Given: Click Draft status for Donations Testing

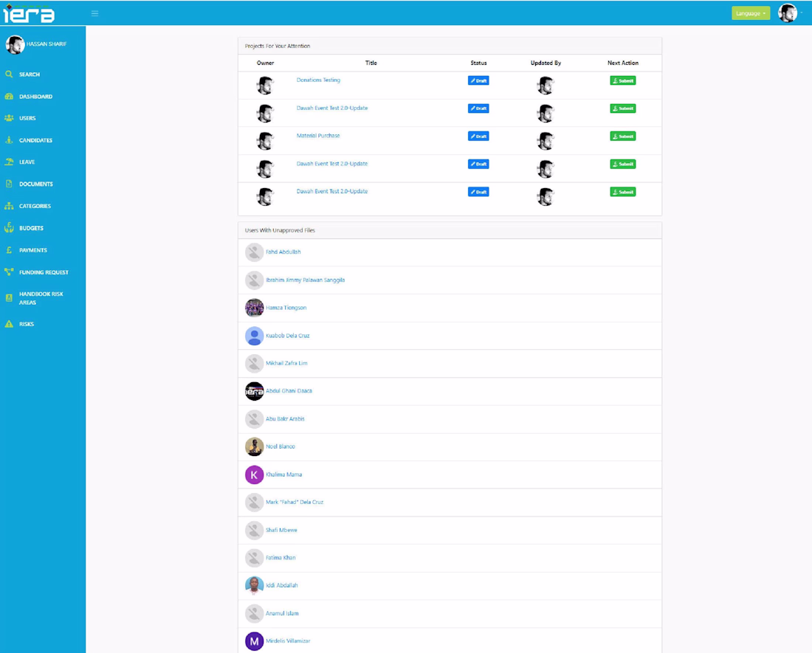Looking at the screenshot, I should pos(478,80).
